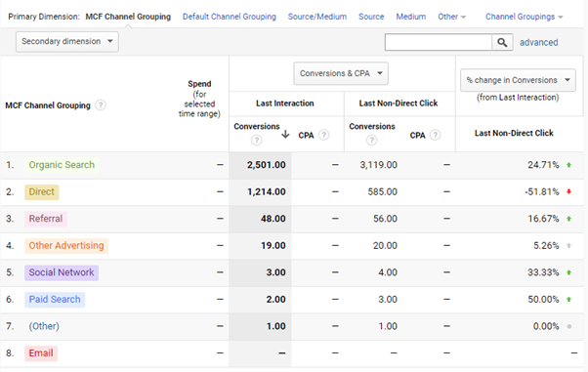The height and width of the screenshot is (372, 588).
Task: Open the Organic Search channel
Action: pyautogui.click(x=62, y=165)
